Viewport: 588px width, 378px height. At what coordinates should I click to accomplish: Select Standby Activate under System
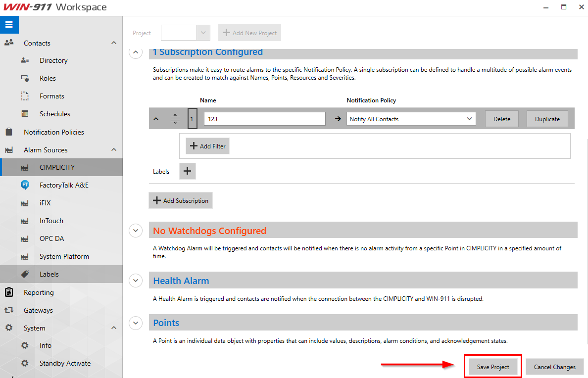65,363
